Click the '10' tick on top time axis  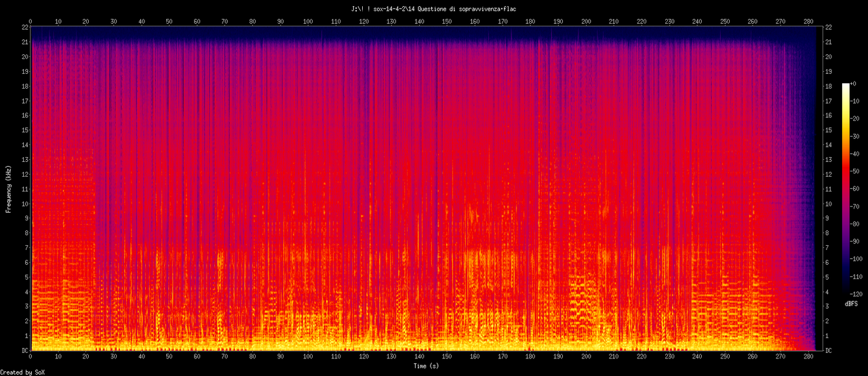58,22
